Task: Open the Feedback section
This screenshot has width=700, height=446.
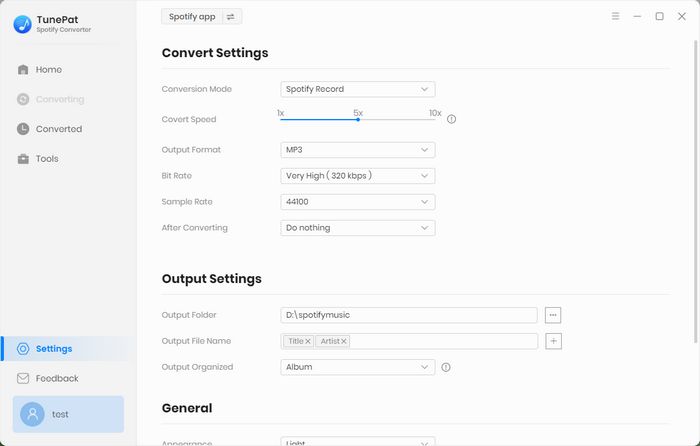Action: click(57, 379)
